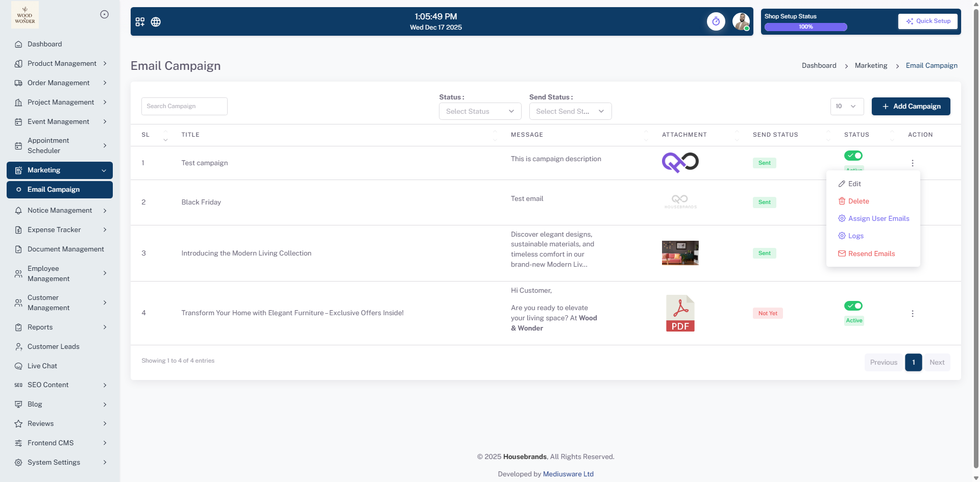This screenshot has height=482, width=980.
Task: Click the grid apps icon in header
Action: pos(140,22)
